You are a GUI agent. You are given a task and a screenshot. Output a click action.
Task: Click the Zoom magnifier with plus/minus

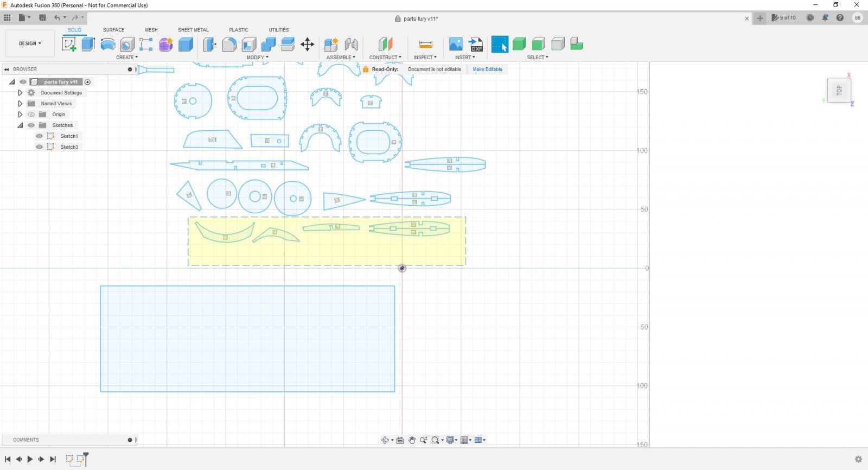(x=423, y=440)
